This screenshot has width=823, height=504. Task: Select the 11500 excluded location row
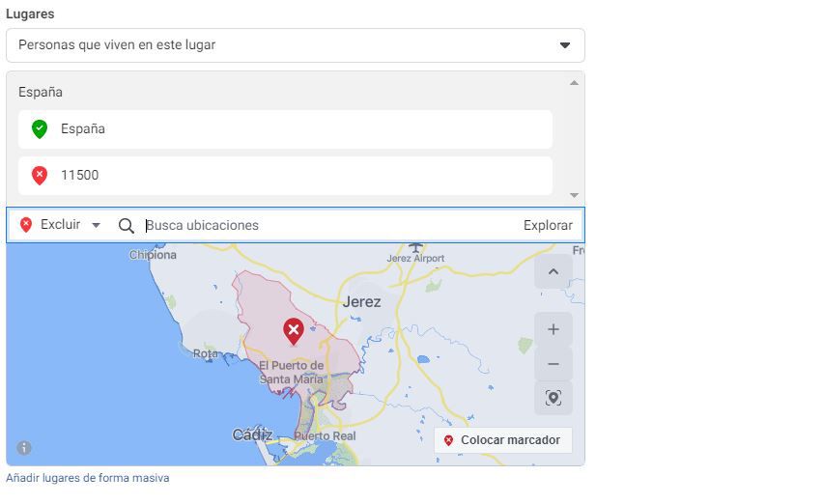[x=285, y=175]
